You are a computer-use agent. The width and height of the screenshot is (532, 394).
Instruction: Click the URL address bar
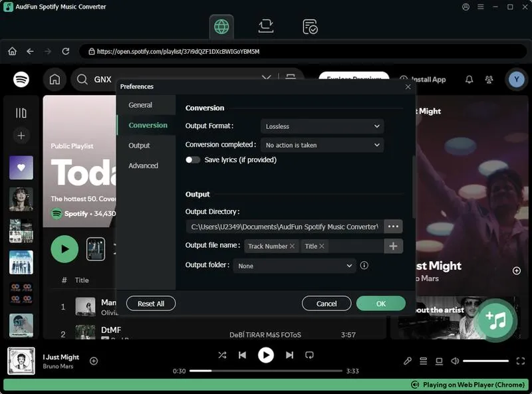[x=303, y=52]
